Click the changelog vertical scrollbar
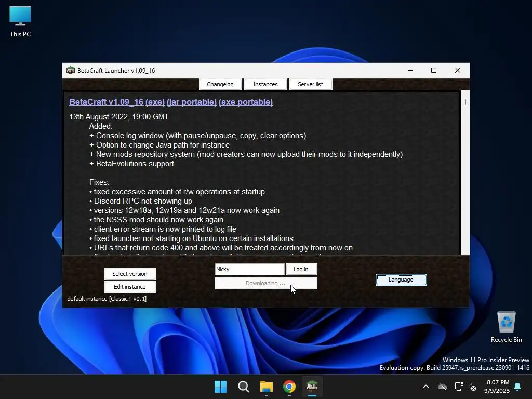 [x=465, y=172]
